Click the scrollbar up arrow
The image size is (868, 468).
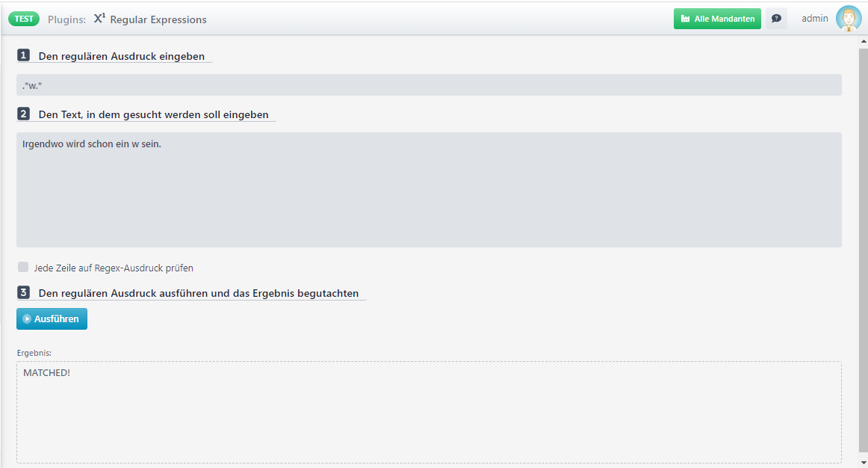click(x=864, y=42)
